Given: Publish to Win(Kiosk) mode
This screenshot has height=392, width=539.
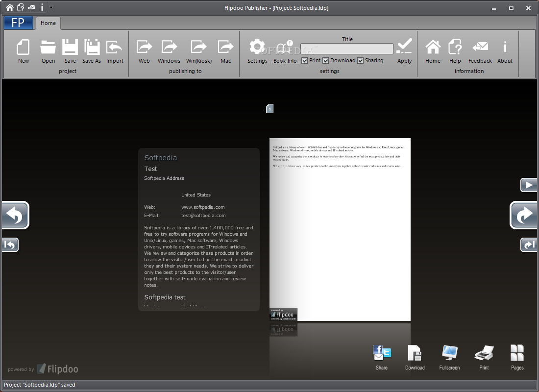Looking at the screenshot, I should 198,51.
